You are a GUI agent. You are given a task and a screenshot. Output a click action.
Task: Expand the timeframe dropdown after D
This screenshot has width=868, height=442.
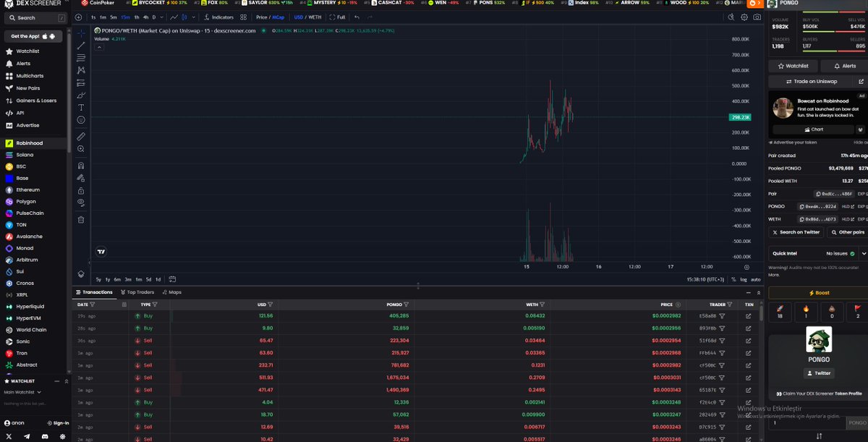161,17
